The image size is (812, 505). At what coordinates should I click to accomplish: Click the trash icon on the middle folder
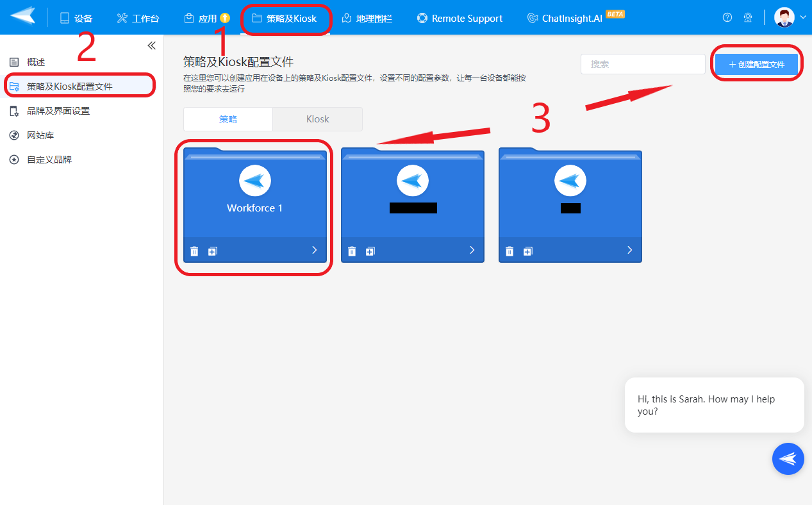pos(352,251)
